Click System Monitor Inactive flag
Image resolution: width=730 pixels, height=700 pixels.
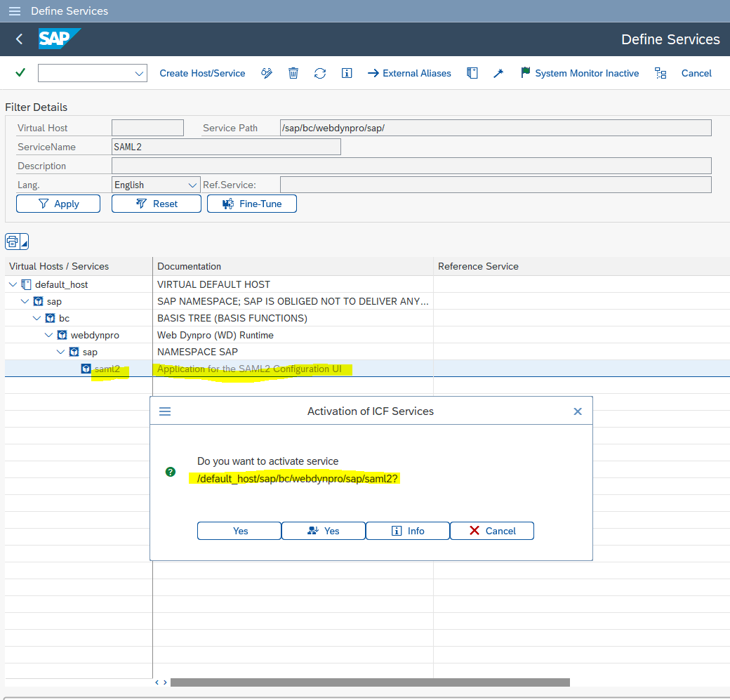point(580,73)
